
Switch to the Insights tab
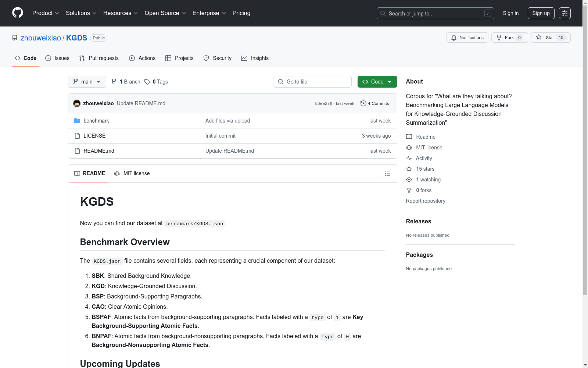255,58
